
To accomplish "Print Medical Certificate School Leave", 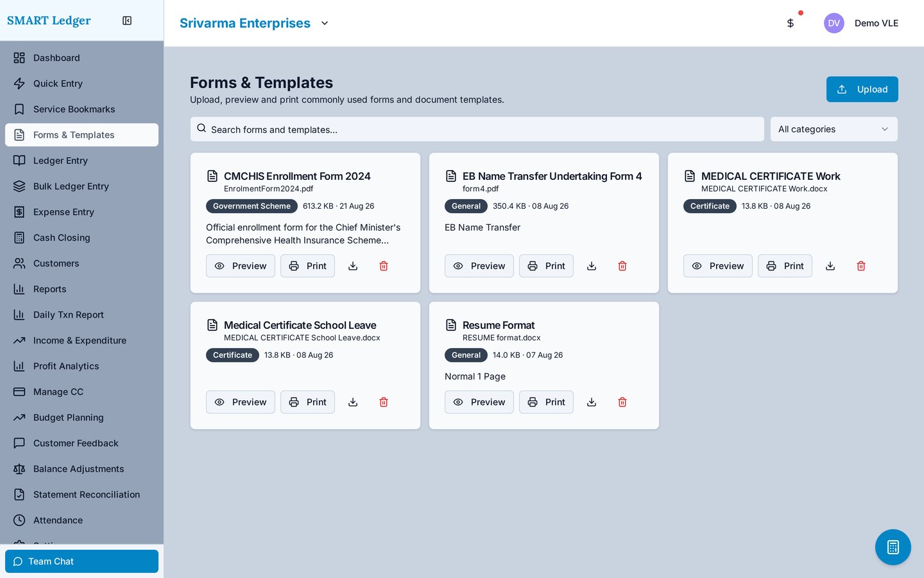I will point(307,402).
